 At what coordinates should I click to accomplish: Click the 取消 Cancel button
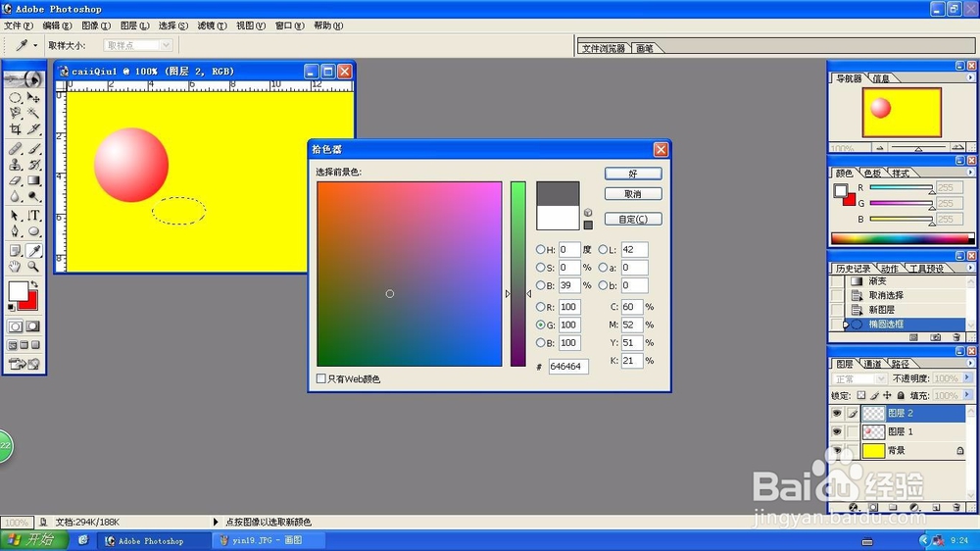tap(633, 194)
